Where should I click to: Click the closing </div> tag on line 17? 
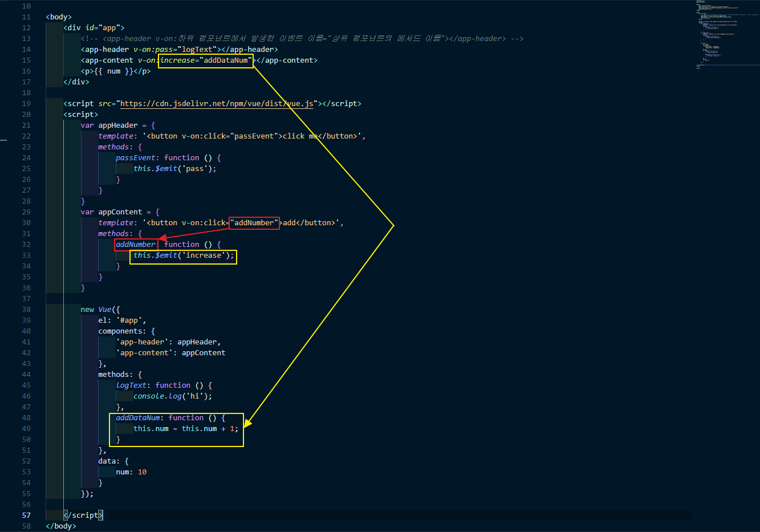click(76, 82)
